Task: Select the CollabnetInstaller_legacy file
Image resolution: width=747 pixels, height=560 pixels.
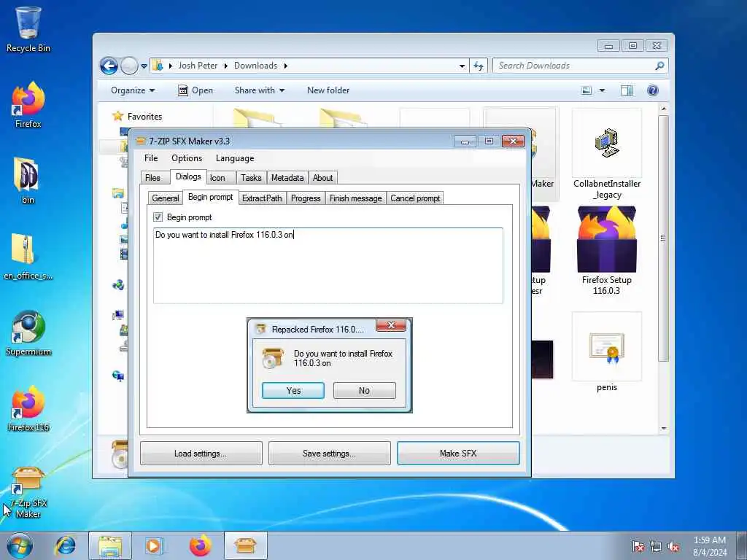Action: click(606, 155)
